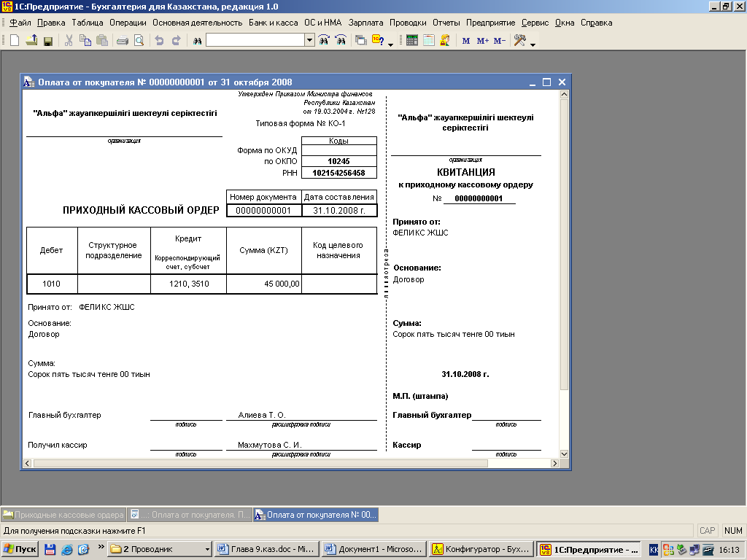
Task: Open the 2 Проводник taskbar group
Action: (x=160, y=549)
